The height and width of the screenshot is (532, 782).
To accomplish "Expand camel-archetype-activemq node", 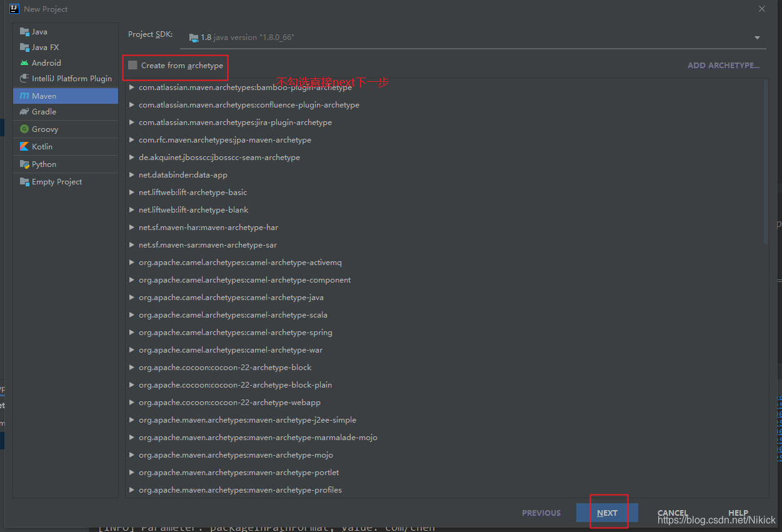I will pos(131,262).
